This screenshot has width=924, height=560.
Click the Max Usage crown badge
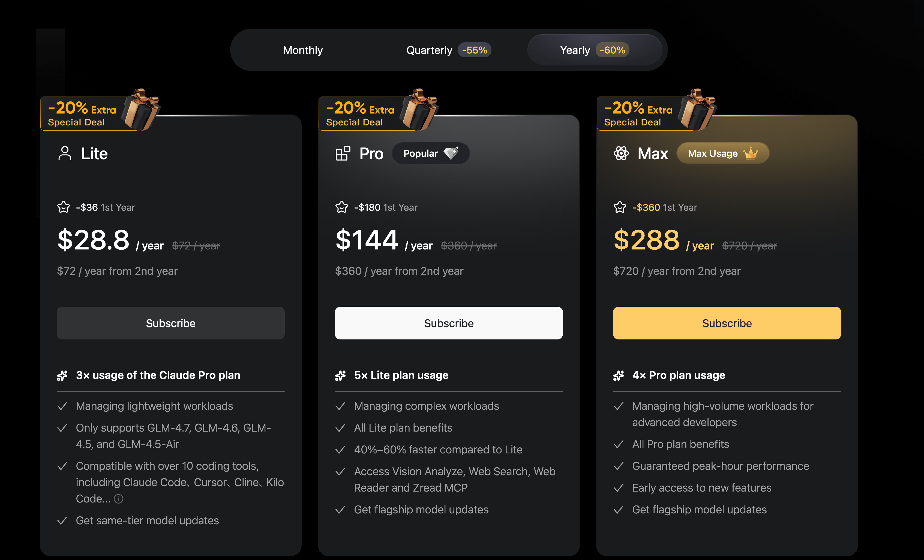coord(723,153)
